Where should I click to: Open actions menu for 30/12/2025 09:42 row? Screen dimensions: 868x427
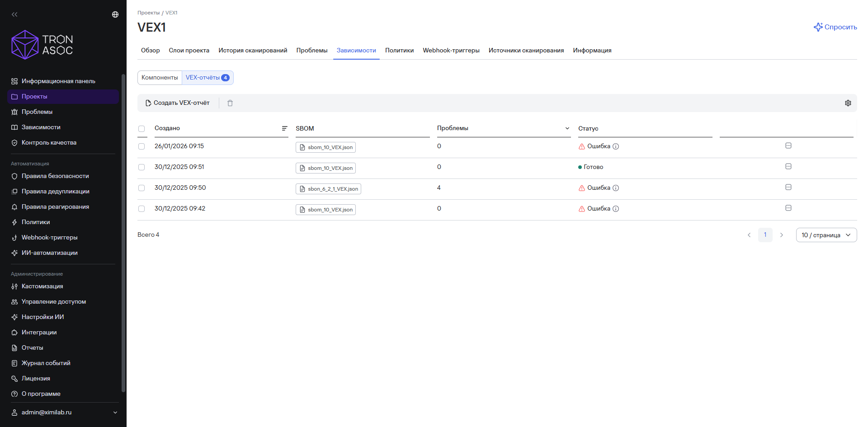click(788, 208)
